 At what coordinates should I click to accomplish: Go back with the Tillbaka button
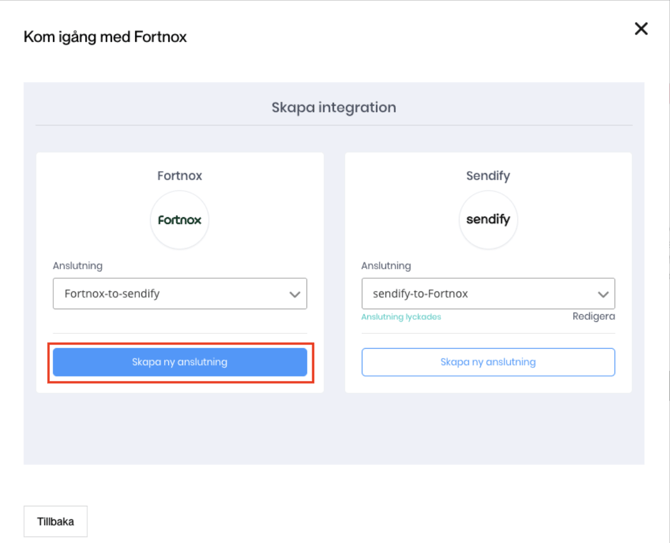pyautogui.click(x=55, y=521)
